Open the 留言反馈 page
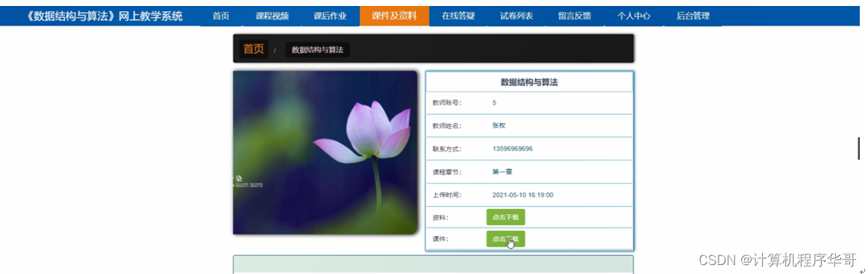 (x=575, y=16)
